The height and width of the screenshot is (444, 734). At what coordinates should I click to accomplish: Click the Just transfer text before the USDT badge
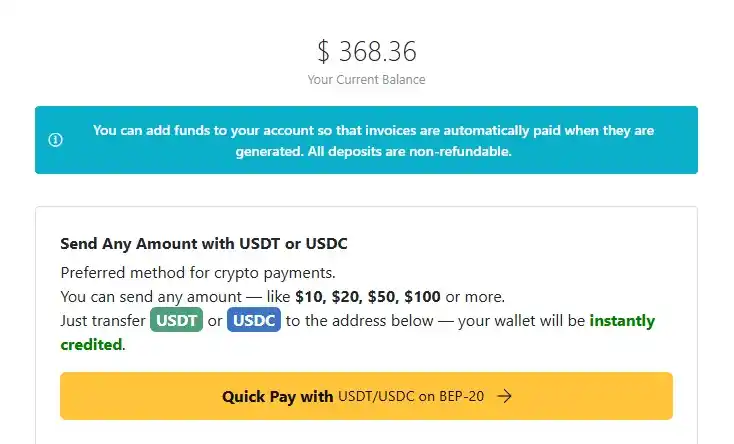[103, 321]
